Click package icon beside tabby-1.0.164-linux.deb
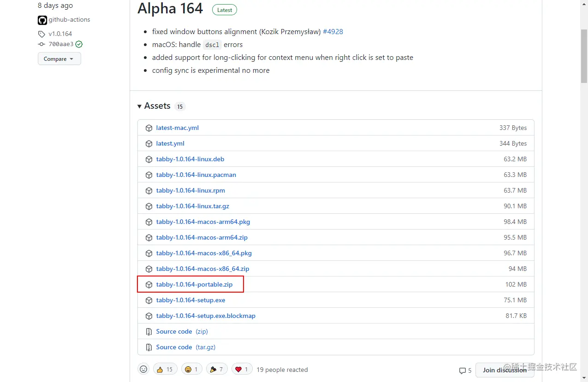This screenshot has height=382, width=588. coord(149,159)
